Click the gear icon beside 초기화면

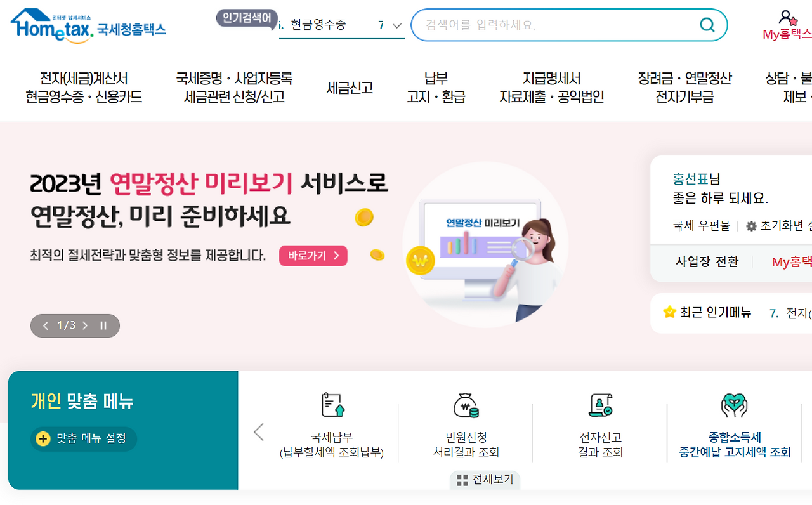click(751, 226)
